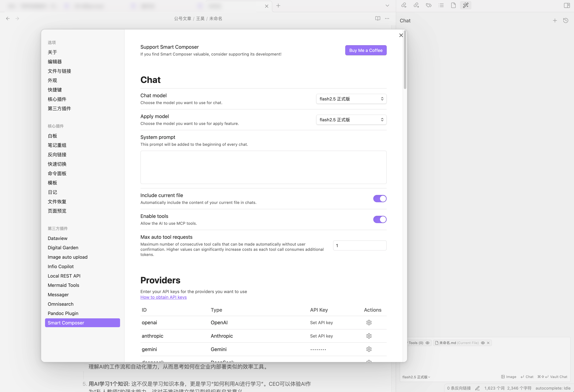
Task: Click the Vault Chat button
Action: [552, 377]
